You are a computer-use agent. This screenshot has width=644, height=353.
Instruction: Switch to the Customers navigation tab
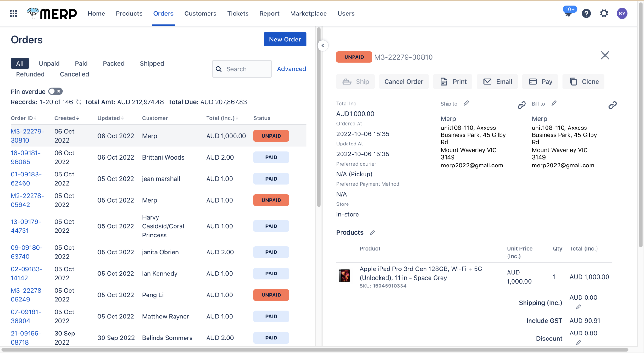tap(200, 13)
